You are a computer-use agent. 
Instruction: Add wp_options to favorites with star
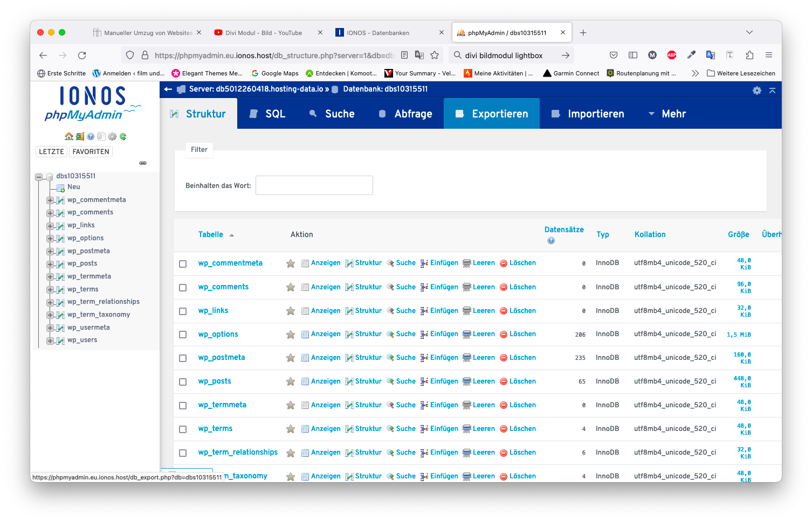tap(291, 335)
